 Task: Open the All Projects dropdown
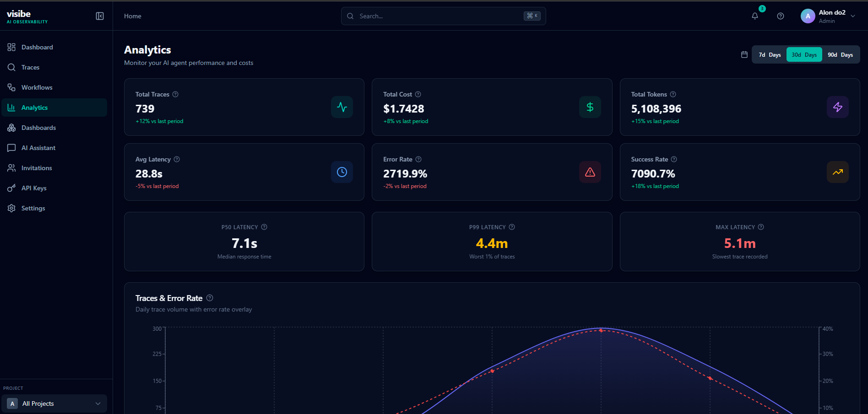click(x=54, y=403)
